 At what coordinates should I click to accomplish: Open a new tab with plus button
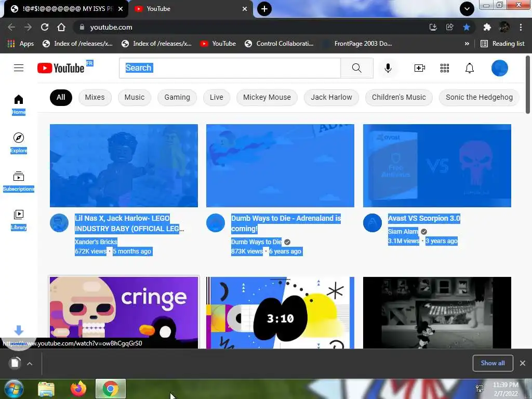(x=264, y=9)
